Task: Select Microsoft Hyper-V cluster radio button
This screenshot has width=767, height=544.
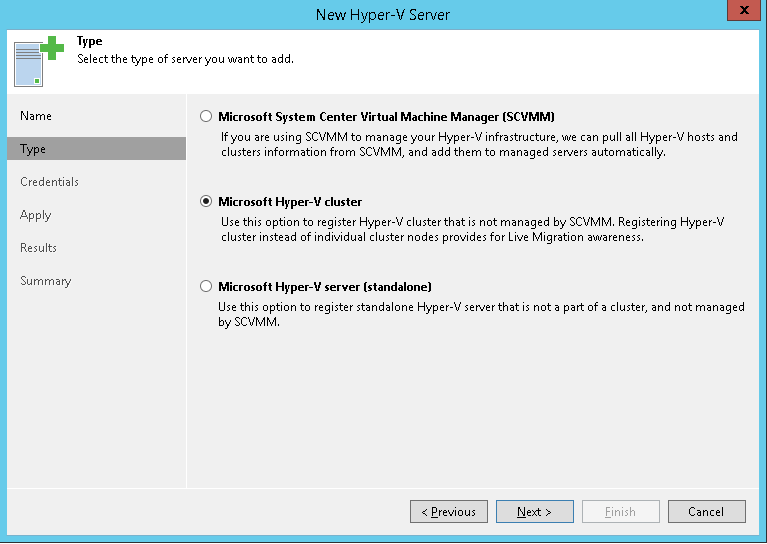Action: click(206, 202)
